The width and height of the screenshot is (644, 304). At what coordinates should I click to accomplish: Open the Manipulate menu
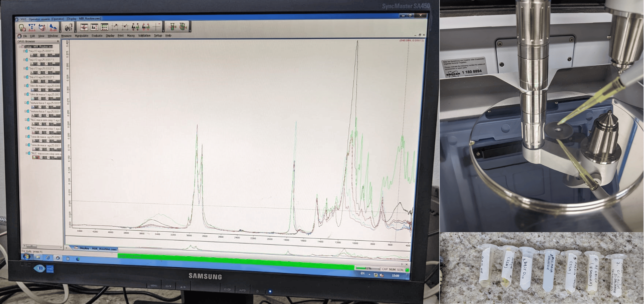(x=81, y=36)
